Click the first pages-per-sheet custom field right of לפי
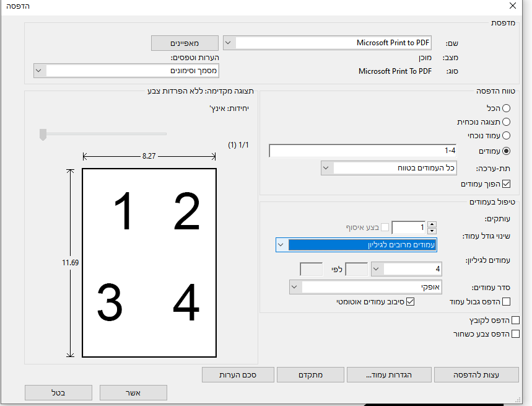 pyautogui.click(x=357, y=269)
